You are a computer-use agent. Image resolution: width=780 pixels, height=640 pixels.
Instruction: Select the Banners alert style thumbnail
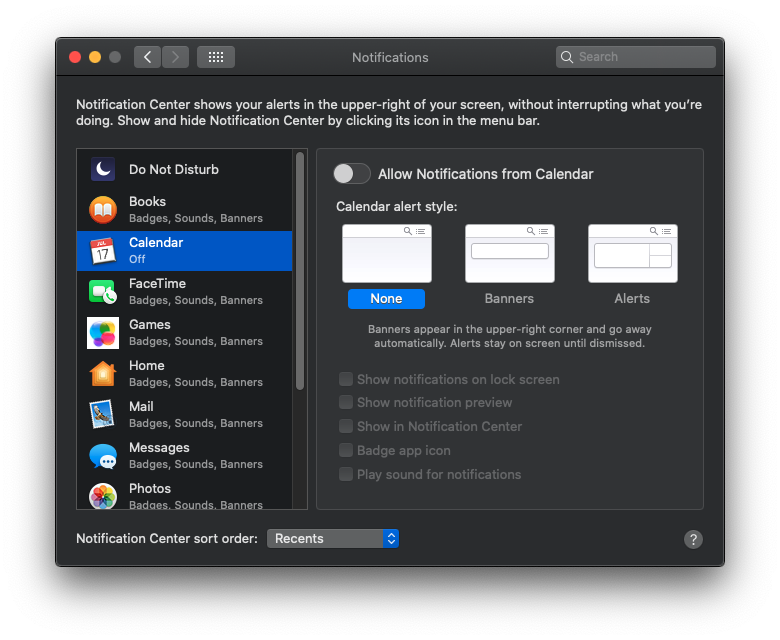coord(509,254)
